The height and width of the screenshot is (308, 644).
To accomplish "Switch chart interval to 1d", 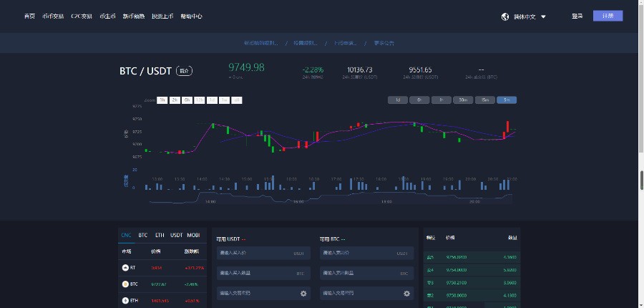I will coord(397,100).
